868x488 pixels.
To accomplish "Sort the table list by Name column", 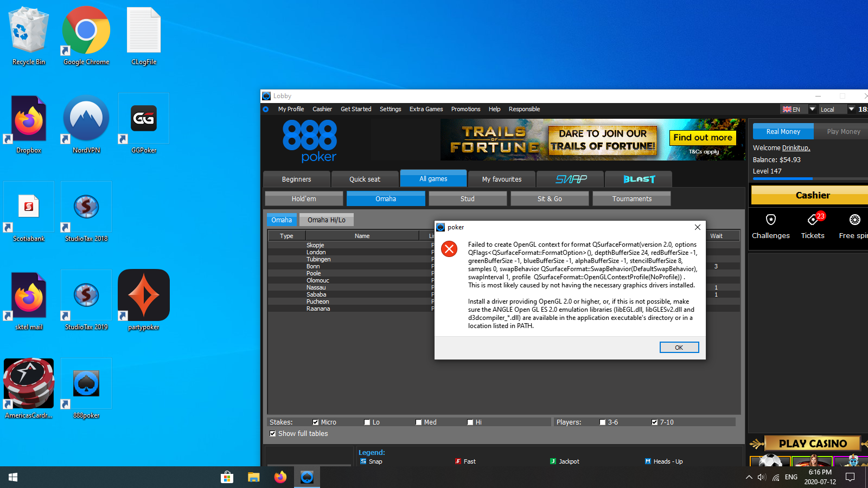I will tap(362, 236).
